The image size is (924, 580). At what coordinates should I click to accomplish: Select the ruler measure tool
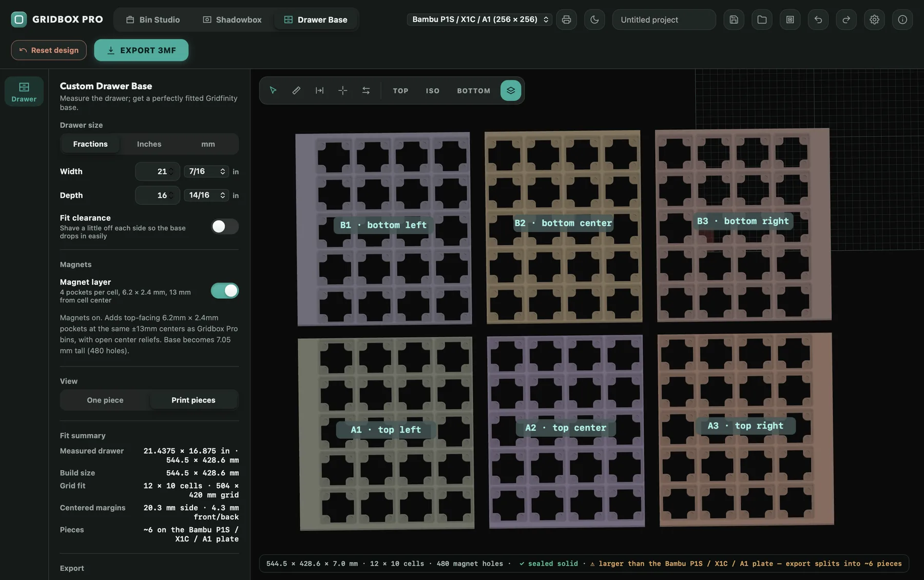296,90
